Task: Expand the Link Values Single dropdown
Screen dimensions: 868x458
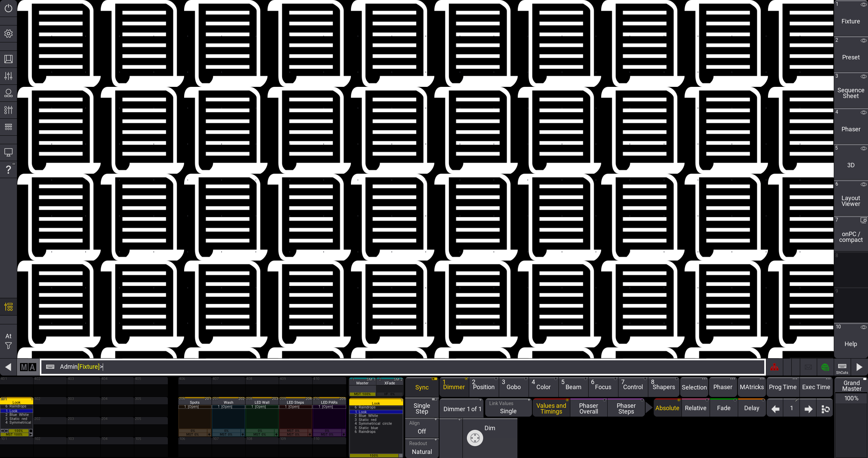Action: [x=508, y=407]
